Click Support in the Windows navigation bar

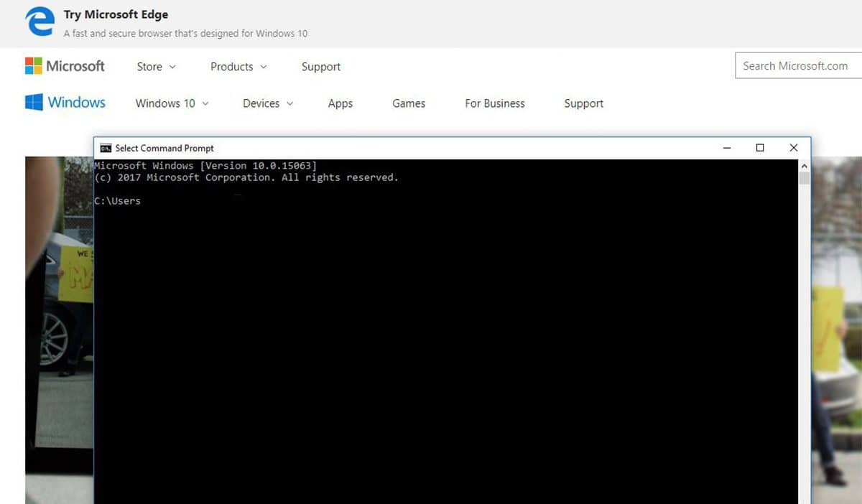pyautogui.click(x=583, y=103)
